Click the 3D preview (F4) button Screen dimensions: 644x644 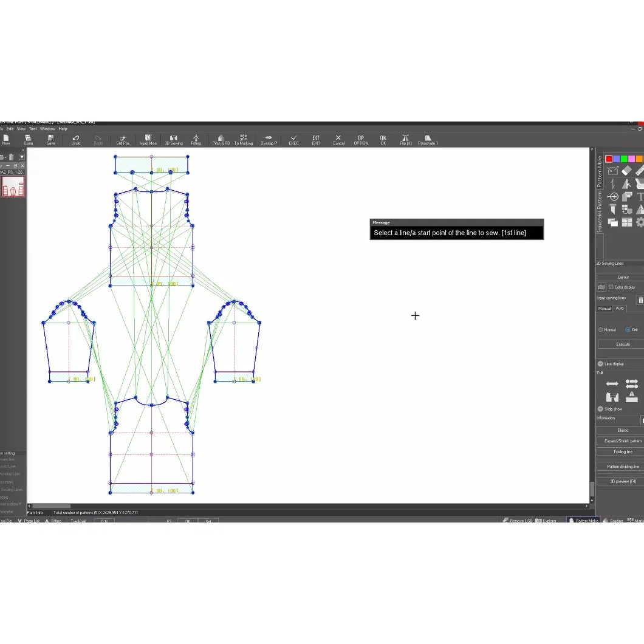(x=623, y=481)
